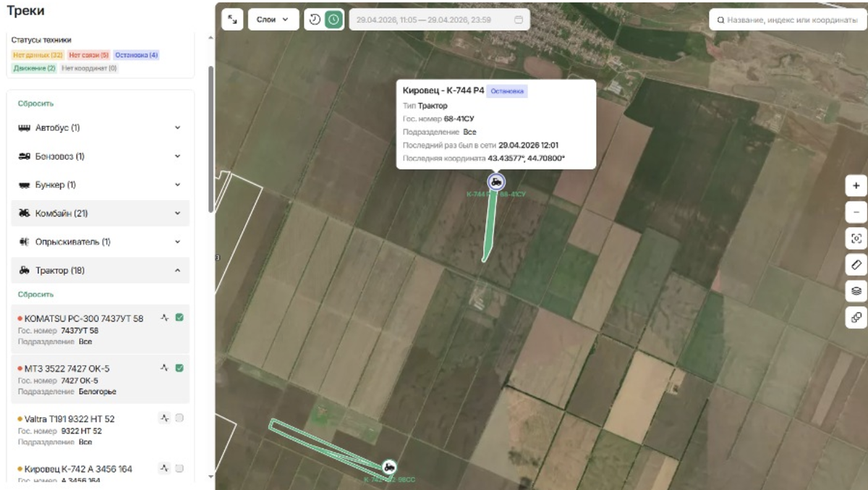Select K-742 tractor marker at bottom

click(389, 467)
